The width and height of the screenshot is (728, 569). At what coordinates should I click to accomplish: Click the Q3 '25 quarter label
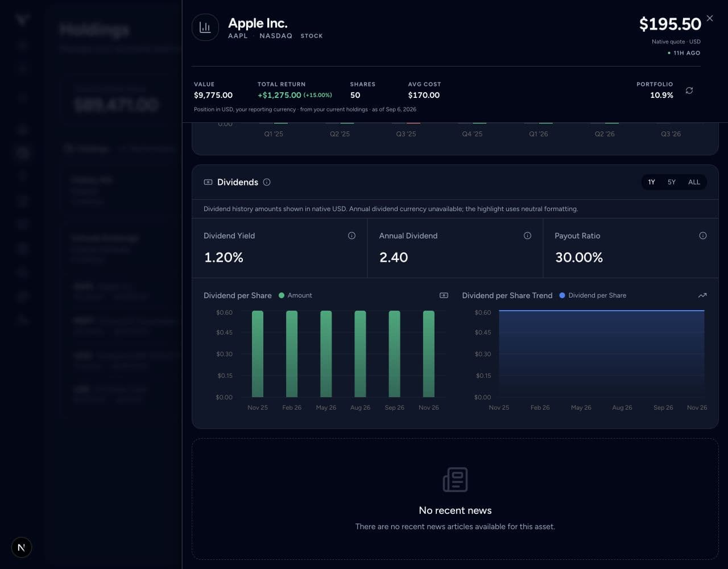pos(406,134)
